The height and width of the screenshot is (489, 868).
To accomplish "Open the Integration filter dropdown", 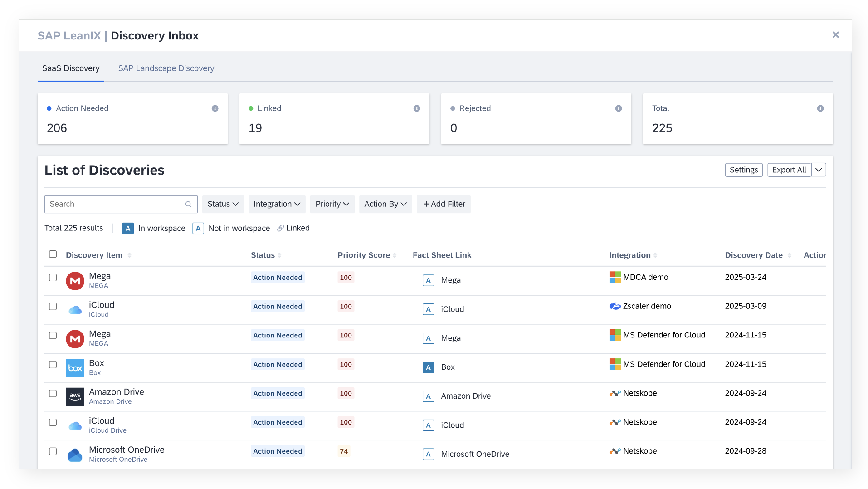I will [277, 204].
